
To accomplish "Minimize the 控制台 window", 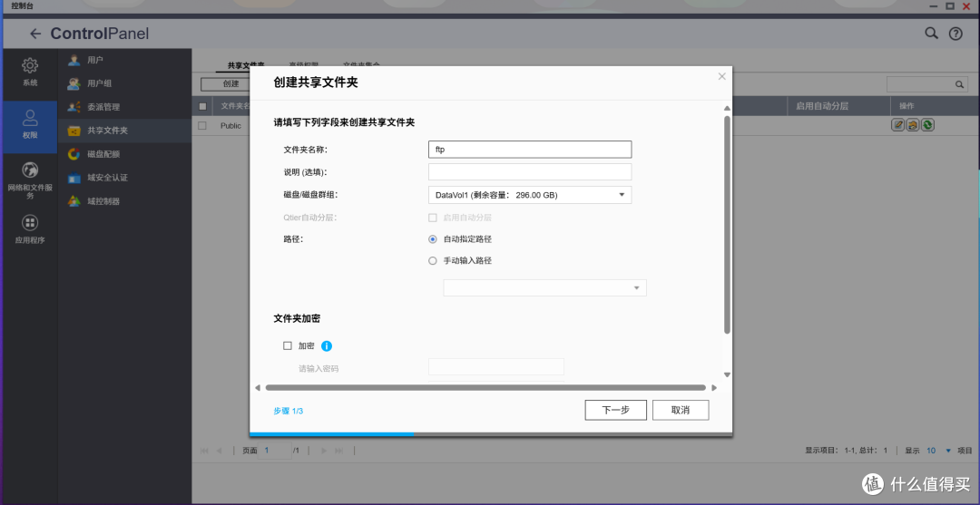I will (935, 5).
